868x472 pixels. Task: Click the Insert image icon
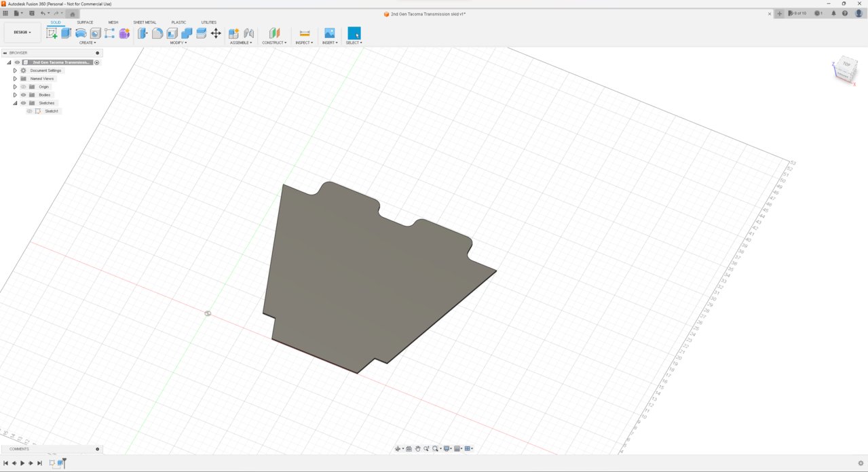click(x=329, y=33)
